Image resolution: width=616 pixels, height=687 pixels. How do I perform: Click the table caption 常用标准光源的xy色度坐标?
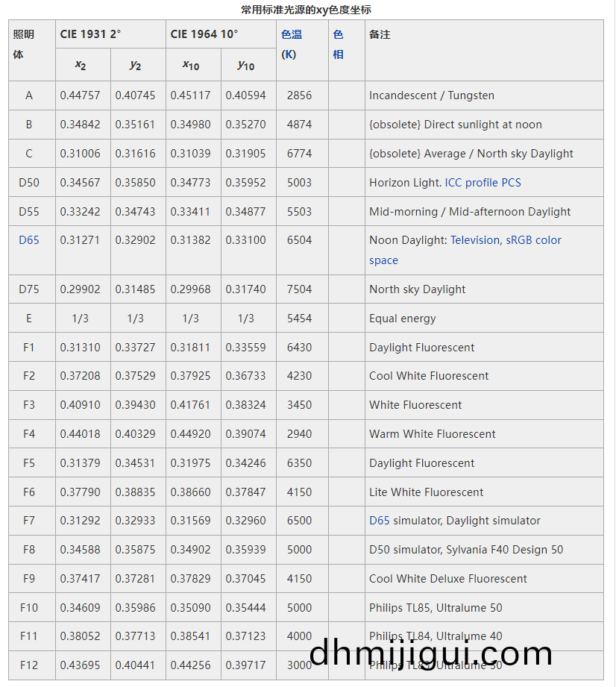307,10
